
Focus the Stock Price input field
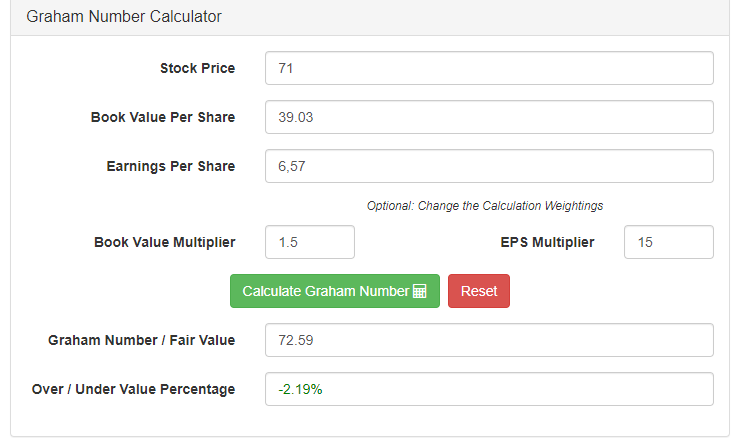coord(489,68)
